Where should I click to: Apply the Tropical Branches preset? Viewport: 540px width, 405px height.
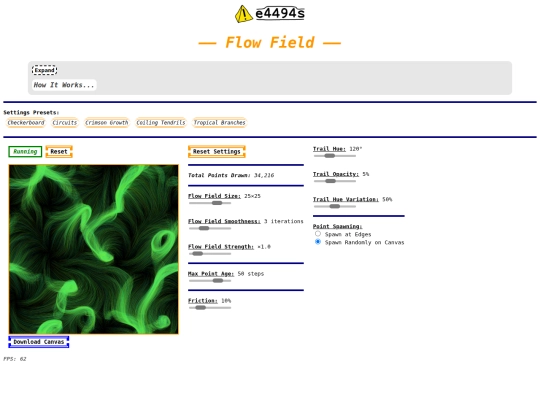click(219, 123)
